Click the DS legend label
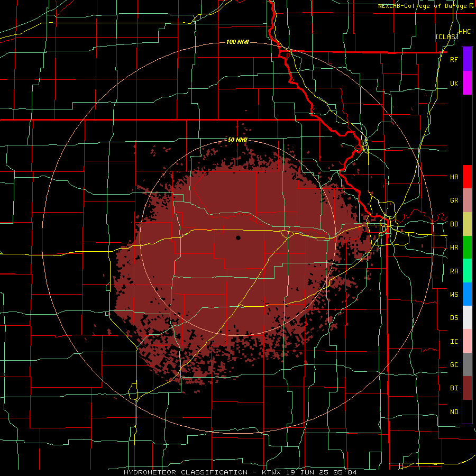This screenshot has width=476, height=476. [x=454, y=318]
